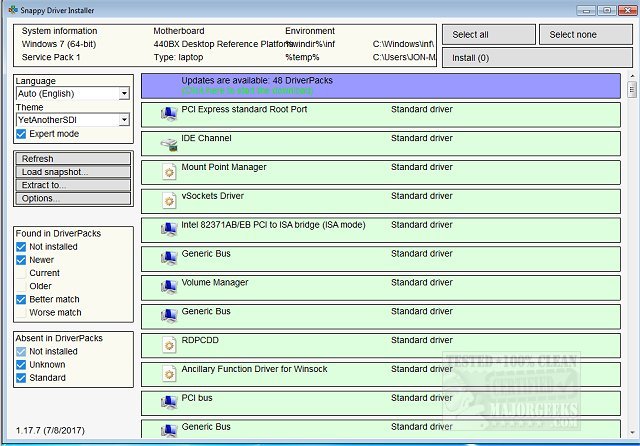
Task: Enable the Older checkbox
Action: click(21, 286)
